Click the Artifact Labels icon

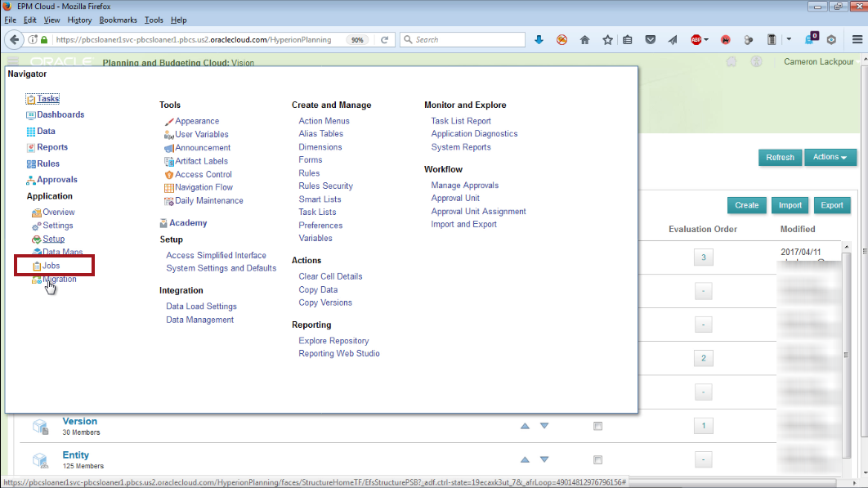click(169, 161)
